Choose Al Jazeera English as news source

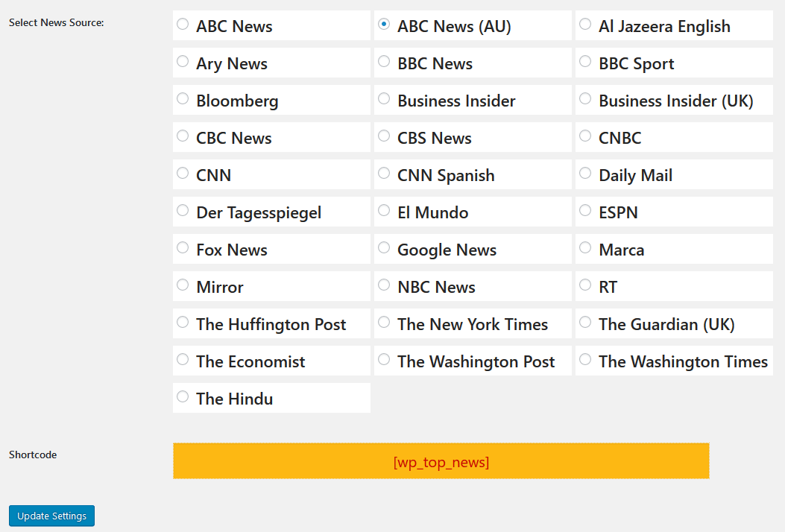pyautogui.click(x=585, y=25)
